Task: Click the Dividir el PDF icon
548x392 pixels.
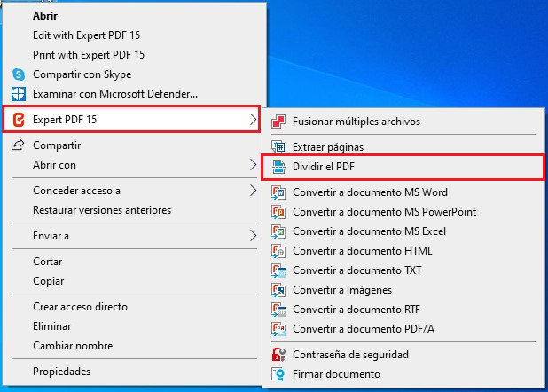Action: pyautogui.click(x=278, y=167)
